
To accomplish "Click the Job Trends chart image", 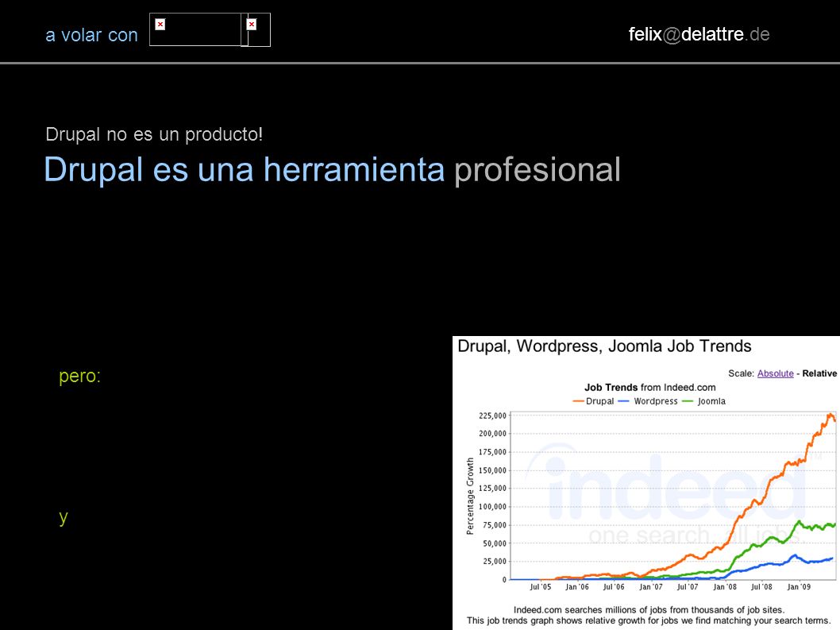I will [x=646, y=482].
